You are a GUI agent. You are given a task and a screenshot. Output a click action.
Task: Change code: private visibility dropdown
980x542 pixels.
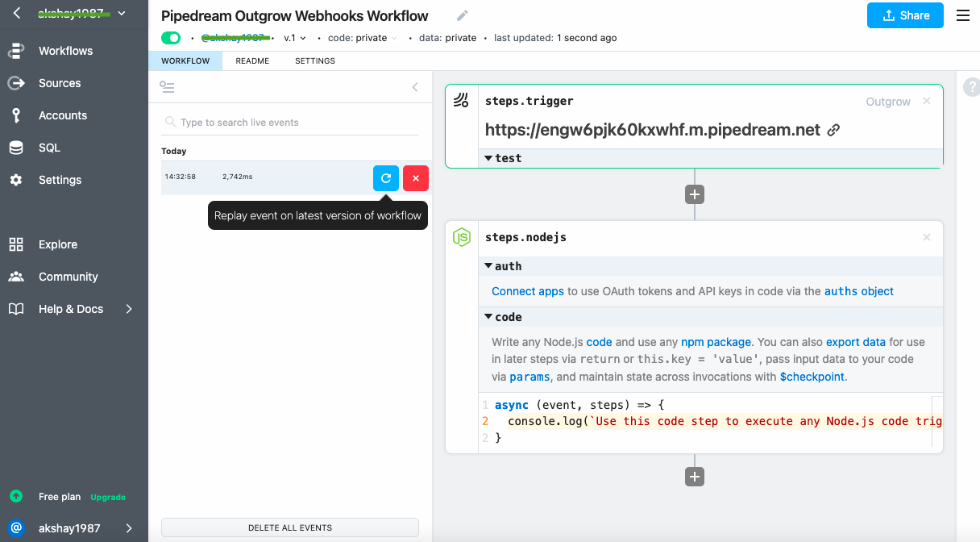(363, 38)
